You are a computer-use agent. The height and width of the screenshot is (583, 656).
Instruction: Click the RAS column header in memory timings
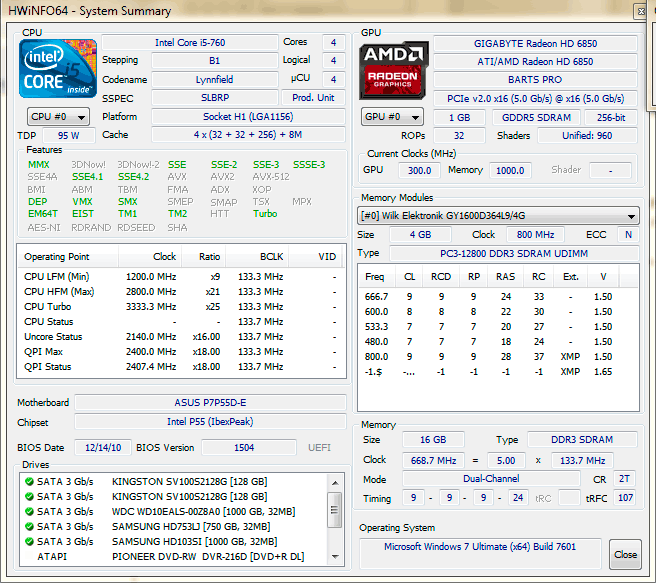(505, 277)
